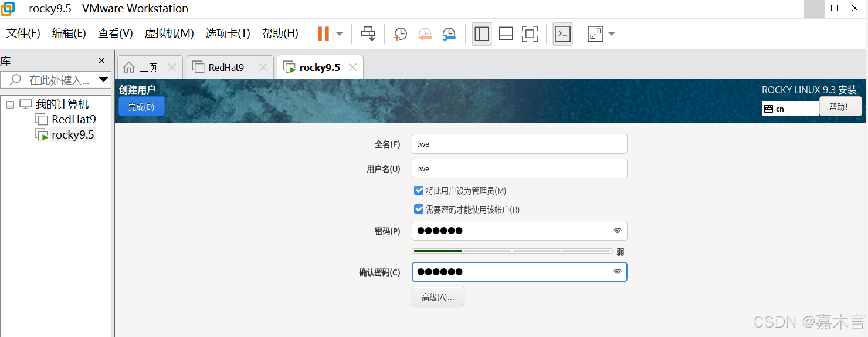
Task: Click the 全名(F) input field
Action: [520, 144]
